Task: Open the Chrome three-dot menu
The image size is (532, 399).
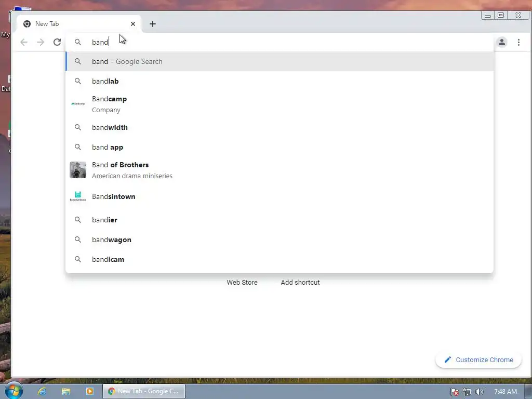Action: coord(518,42)
